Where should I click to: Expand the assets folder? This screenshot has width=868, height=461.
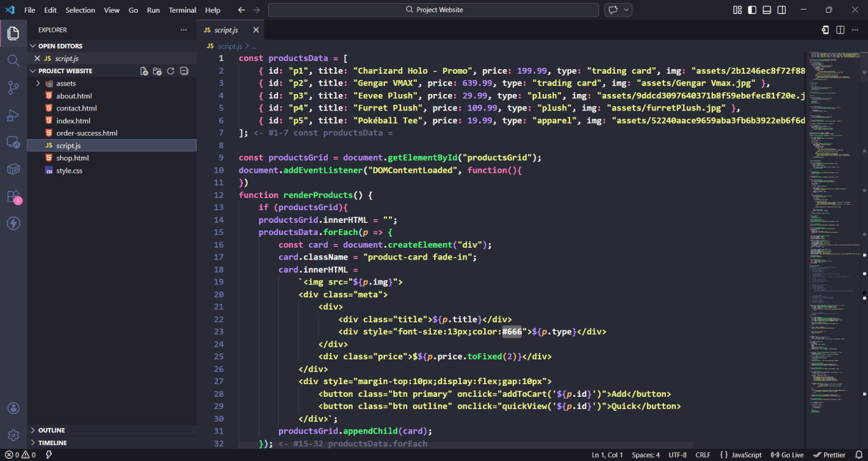[65, 83]
